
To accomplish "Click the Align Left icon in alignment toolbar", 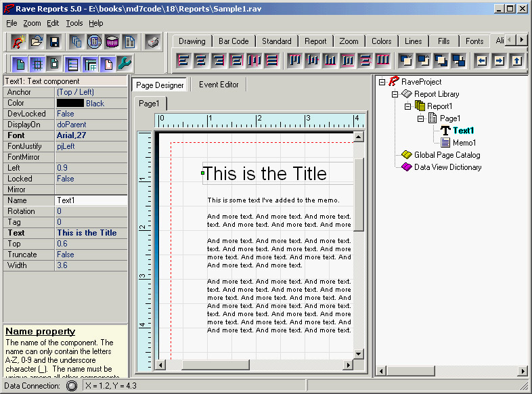I will [183, 60].
